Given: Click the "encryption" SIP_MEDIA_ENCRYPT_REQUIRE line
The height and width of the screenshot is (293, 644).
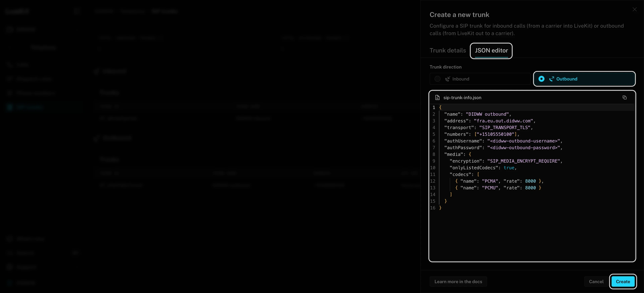Looking at the screenshot, I should click(x=506, y=161).
